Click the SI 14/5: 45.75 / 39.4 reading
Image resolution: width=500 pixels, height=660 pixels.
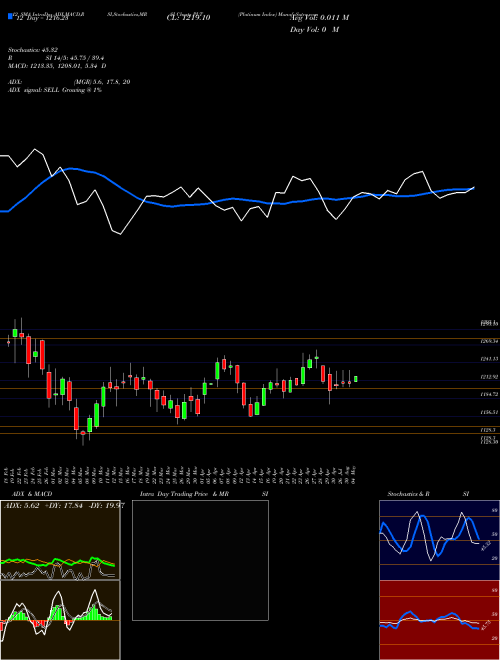75,58
